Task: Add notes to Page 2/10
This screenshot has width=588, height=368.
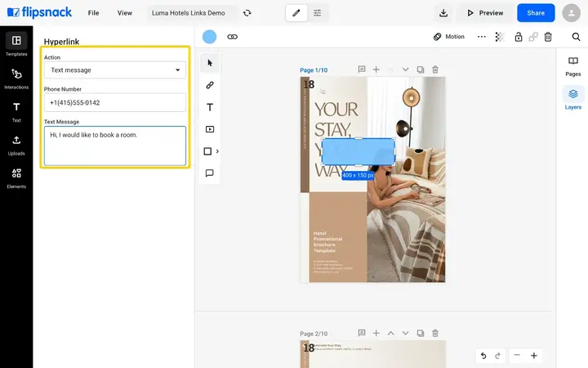Action: [x=362, y=333]
